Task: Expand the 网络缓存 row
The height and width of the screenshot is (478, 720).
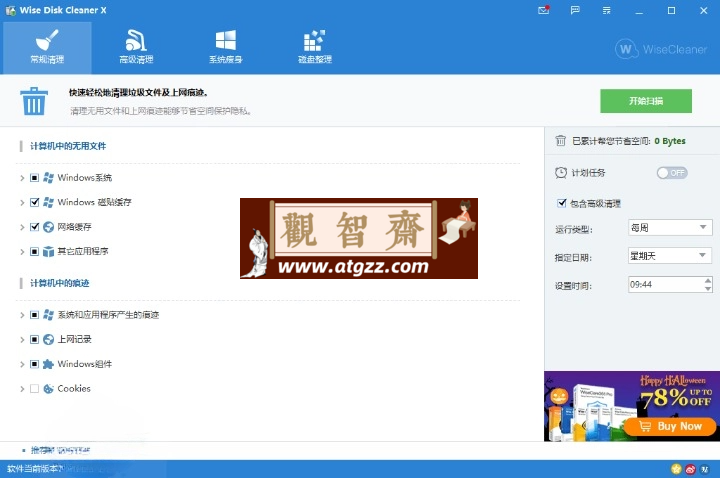Action: 22,227
